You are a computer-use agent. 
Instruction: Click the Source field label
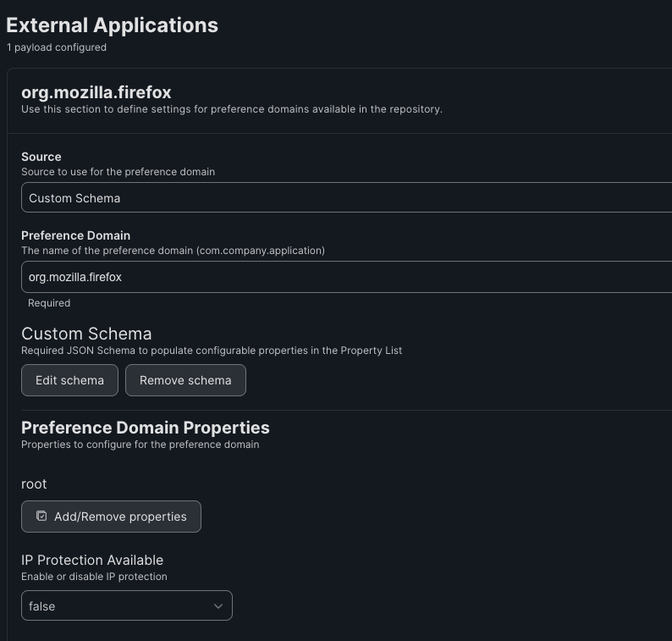pyautogui.click(x=41, y=157)
